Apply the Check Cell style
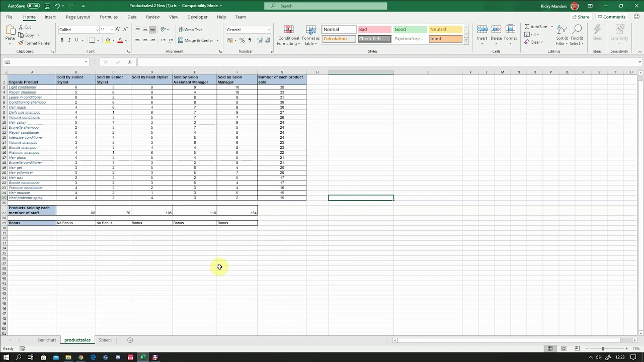 (374, 39)
